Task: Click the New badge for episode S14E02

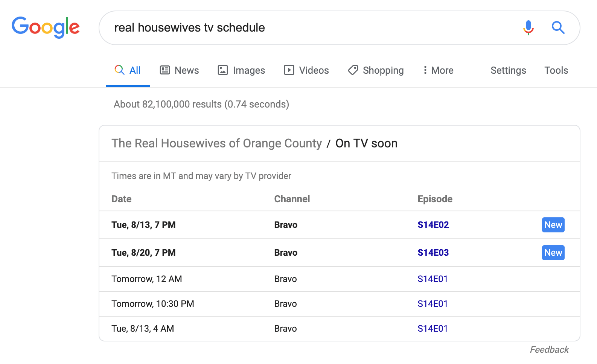Action: coord(553,225)
